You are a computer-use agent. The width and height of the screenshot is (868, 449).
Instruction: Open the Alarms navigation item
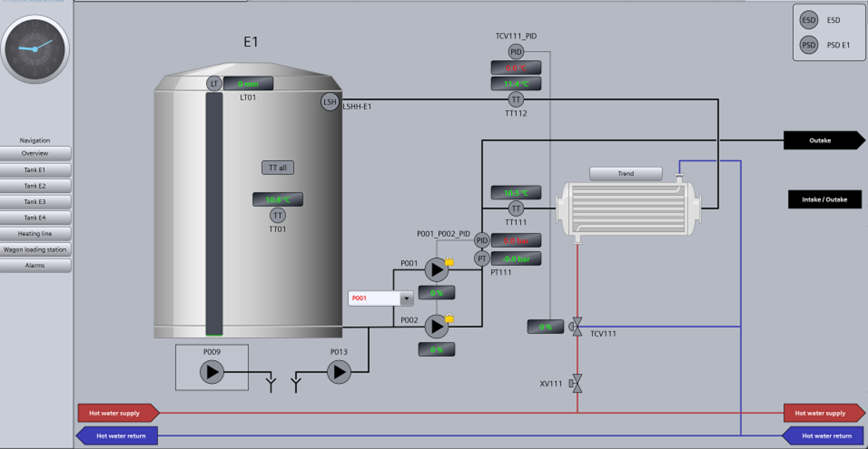coord(35,265)
